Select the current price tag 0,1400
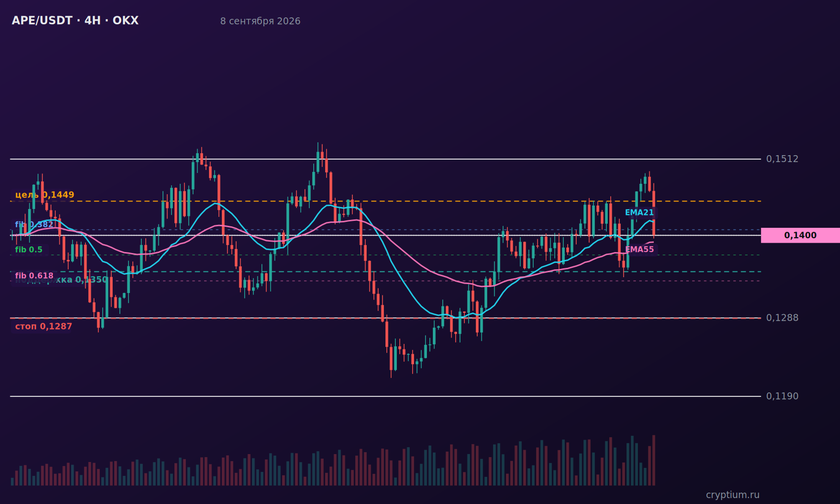Viewport: 840px width, 504px height. 800,235
